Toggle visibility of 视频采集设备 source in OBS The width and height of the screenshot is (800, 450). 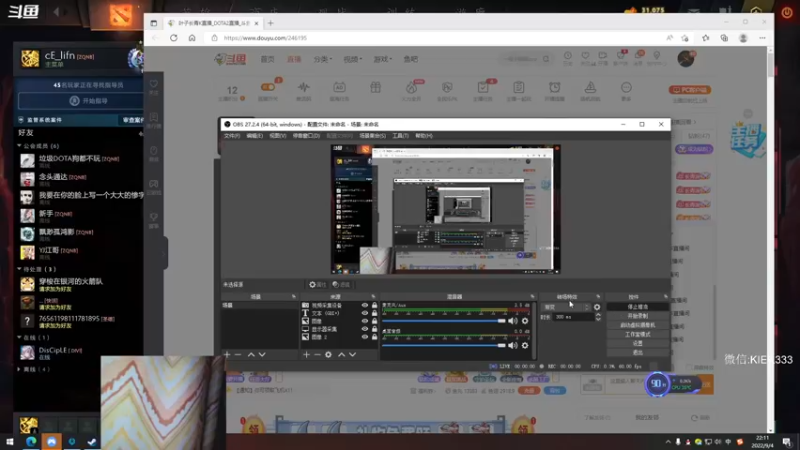365,305
